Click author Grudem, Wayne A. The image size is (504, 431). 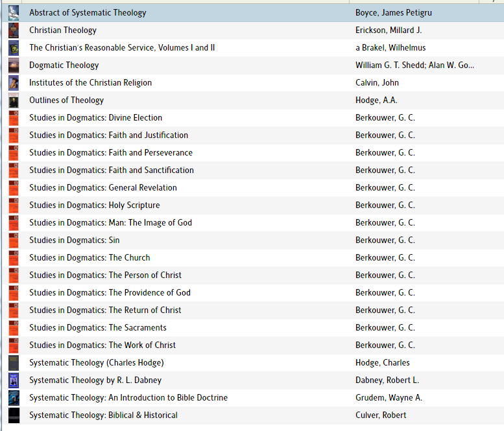pyautogui.click(x=389, y=398)
